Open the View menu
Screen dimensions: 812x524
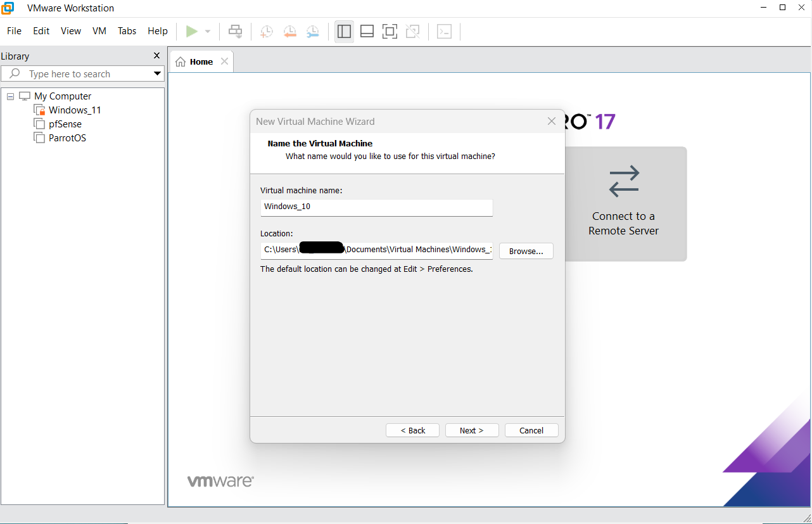tap(71, 31)
